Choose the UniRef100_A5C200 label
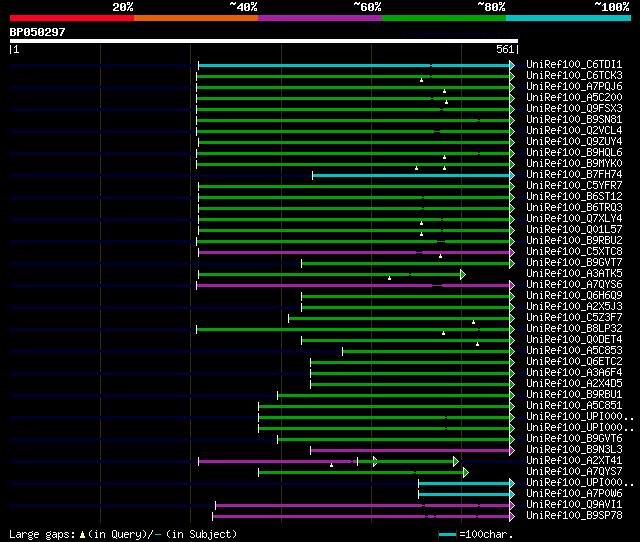The image size is (640, 542). (574, 98)
